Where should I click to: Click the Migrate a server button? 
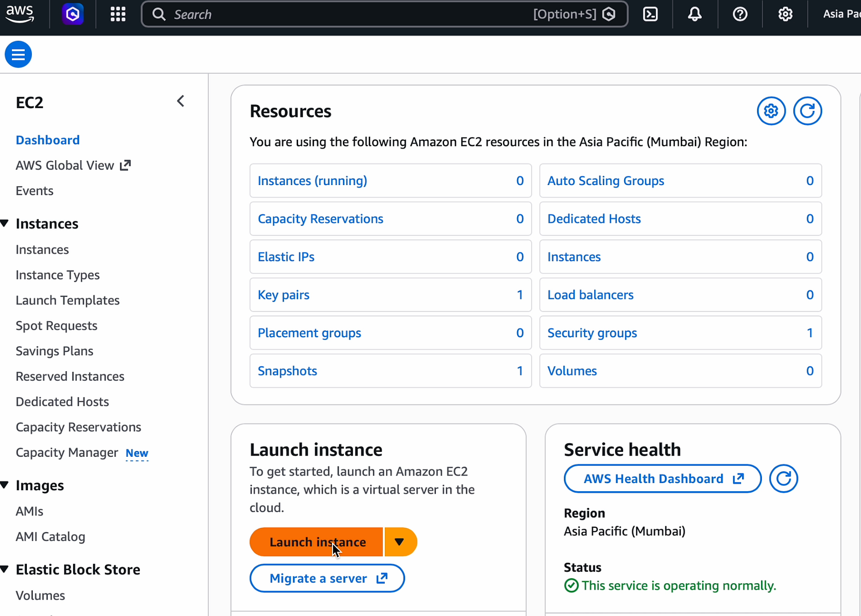point(327,578)
